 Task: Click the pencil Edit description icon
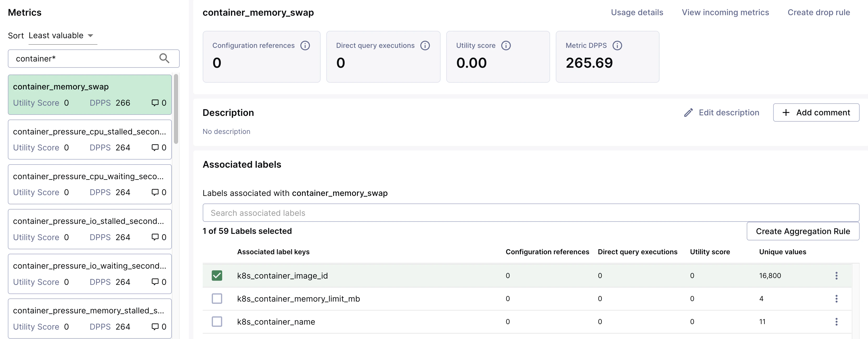click(x=688, y=112)
